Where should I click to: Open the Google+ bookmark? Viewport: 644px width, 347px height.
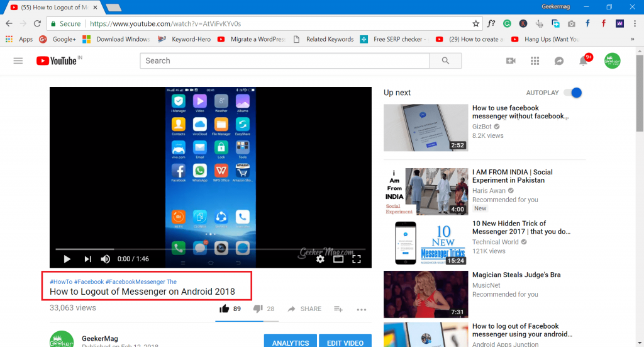[x=57, y=39]
